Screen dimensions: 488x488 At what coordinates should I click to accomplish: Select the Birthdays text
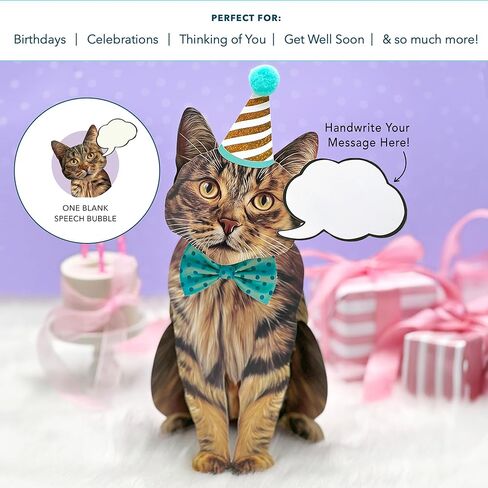(x=40, y=39)
